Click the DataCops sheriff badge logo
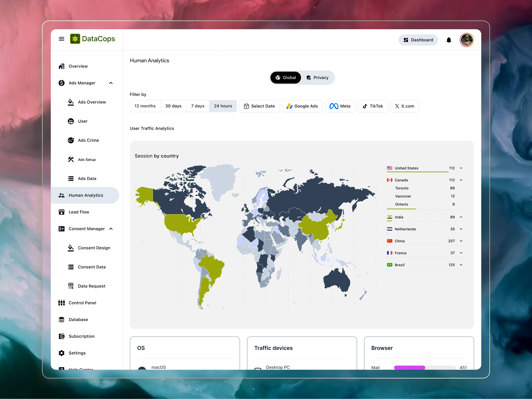This screenshot has height=399, width=532. (75, 39)
